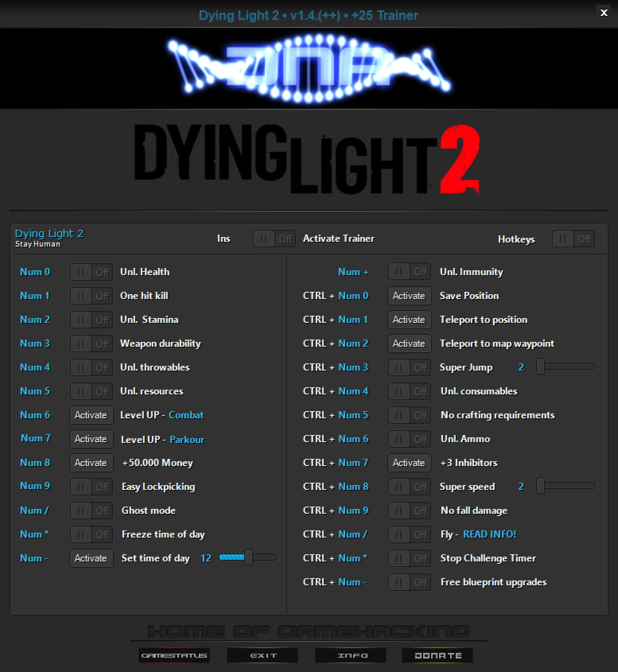
Task: Activate +50.000 Money
Action: coord(91,463)
